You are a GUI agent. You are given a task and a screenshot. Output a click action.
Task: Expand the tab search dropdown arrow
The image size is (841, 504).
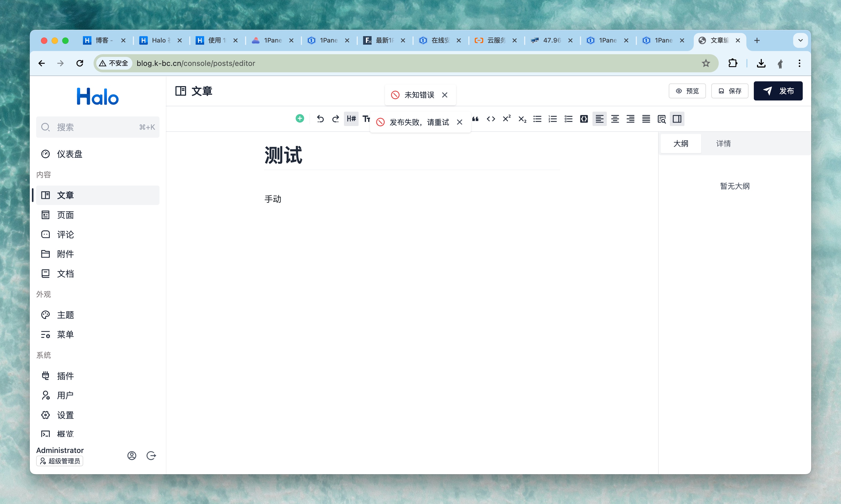800,40
